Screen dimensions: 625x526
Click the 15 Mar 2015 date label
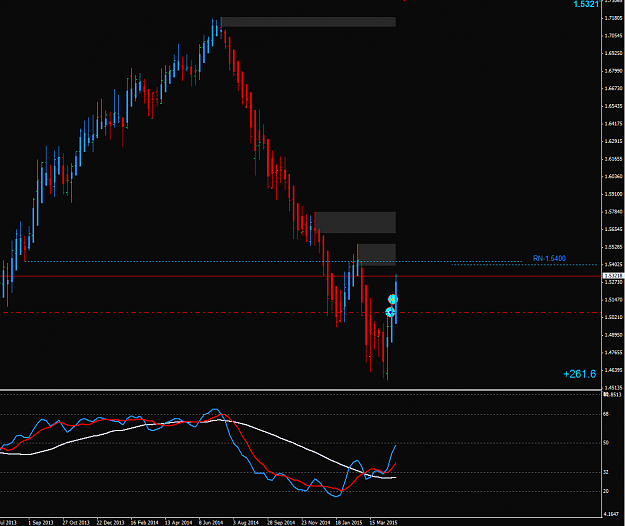(383, 522)
